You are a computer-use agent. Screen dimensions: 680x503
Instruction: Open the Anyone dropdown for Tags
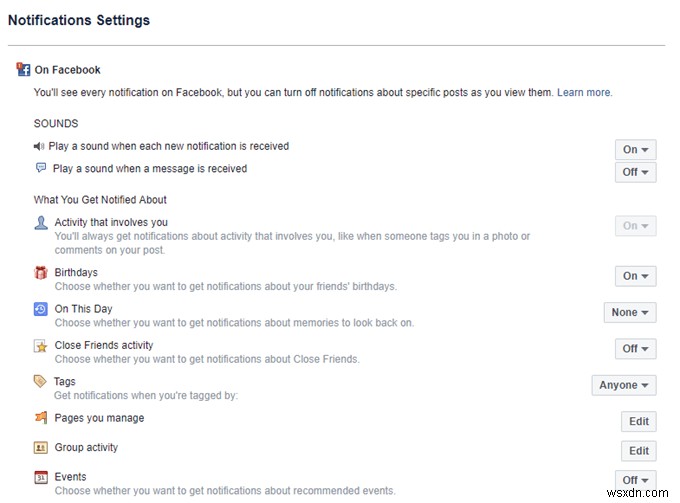624,385
